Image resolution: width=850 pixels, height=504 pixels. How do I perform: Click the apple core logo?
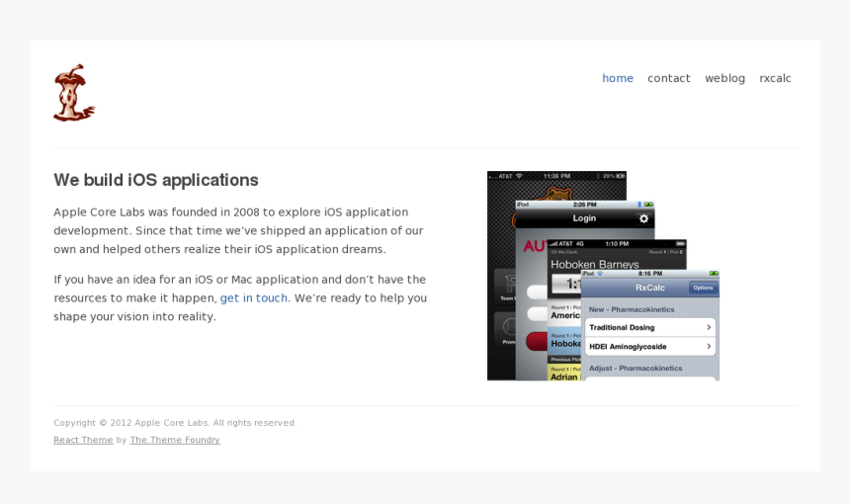[x=74, y=93]
